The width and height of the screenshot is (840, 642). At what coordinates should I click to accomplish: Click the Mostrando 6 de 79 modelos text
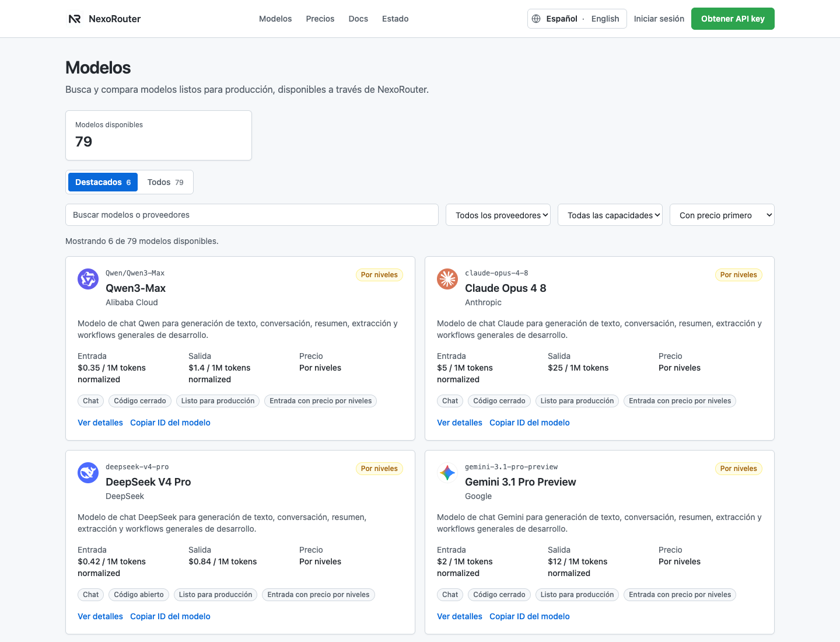(142, 241)
